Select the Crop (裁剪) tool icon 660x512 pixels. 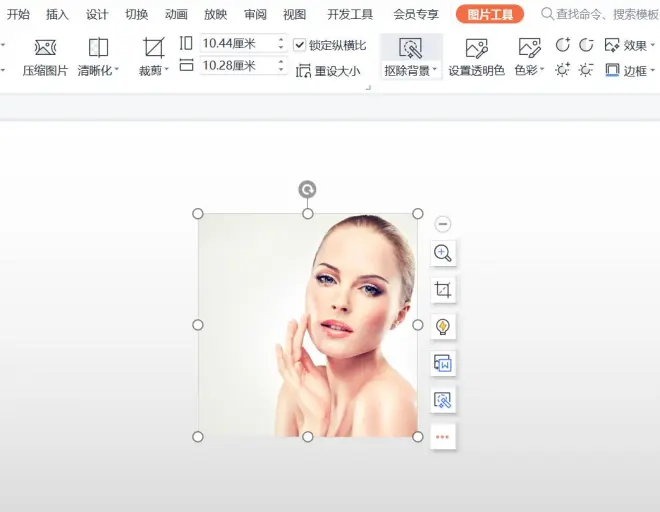click(154, 48)
